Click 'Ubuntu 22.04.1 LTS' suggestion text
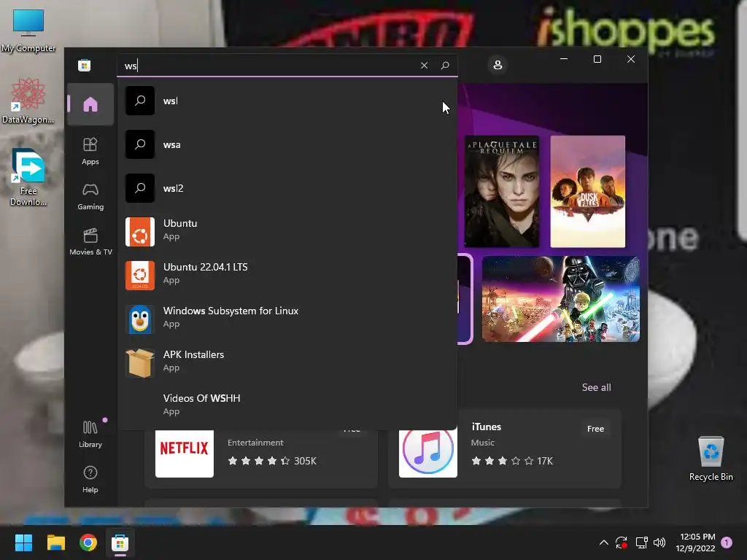The width and height of the screenshot is (747, 560). 205,267
